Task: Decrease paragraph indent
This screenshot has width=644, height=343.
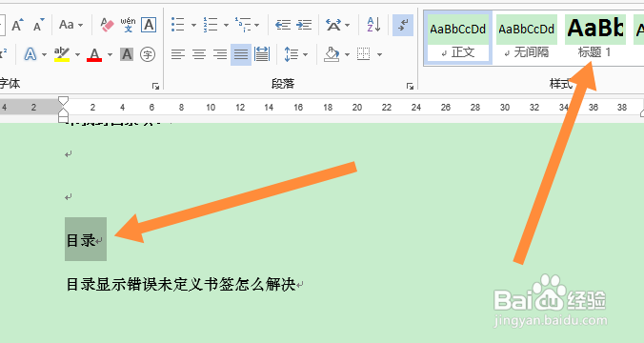Action: point(283,25)
